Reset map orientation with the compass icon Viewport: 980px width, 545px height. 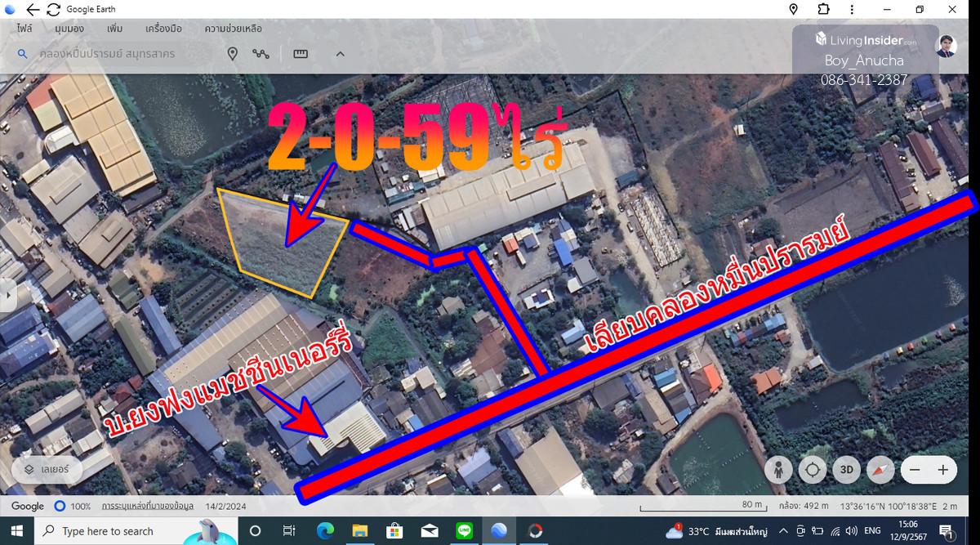880,470
